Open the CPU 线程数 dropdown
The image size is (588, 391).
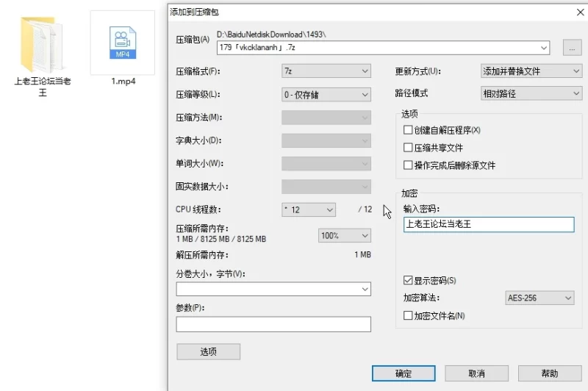(x=308, y=209)
